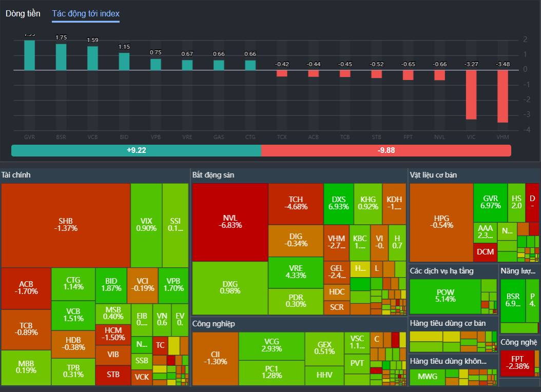Click the green +9.22 total segment
541x392 pixels.
tap(137, 150)
